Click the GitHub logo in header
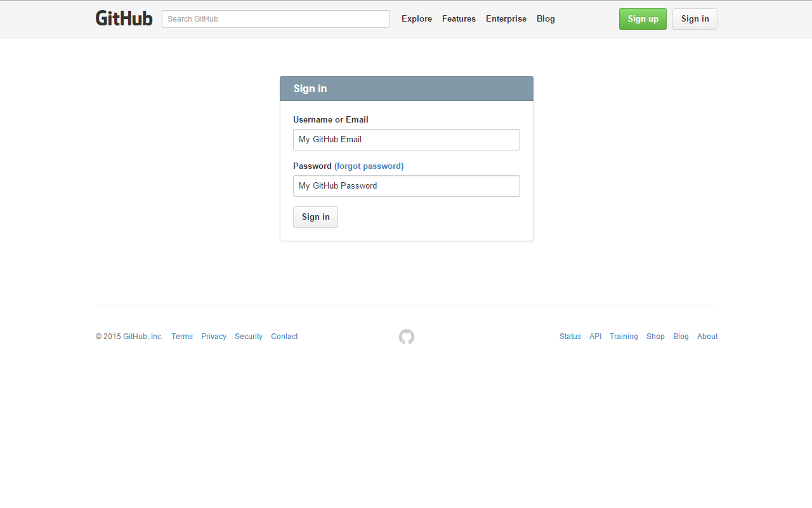 [124, 18]
